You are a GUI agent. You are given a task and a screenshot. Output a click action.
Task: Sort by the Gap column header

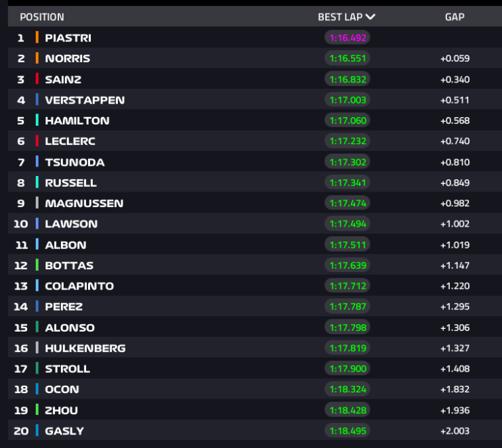tap(455, 17)
